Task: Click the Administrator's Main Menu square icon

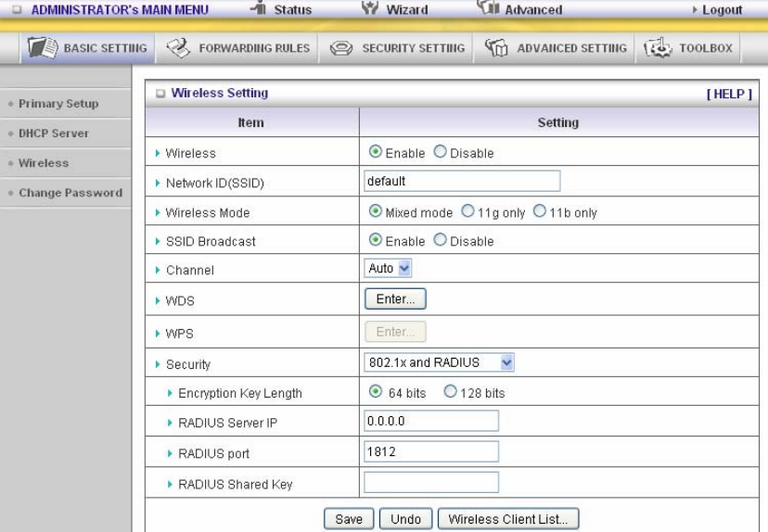Action: [x=17, y=9]
